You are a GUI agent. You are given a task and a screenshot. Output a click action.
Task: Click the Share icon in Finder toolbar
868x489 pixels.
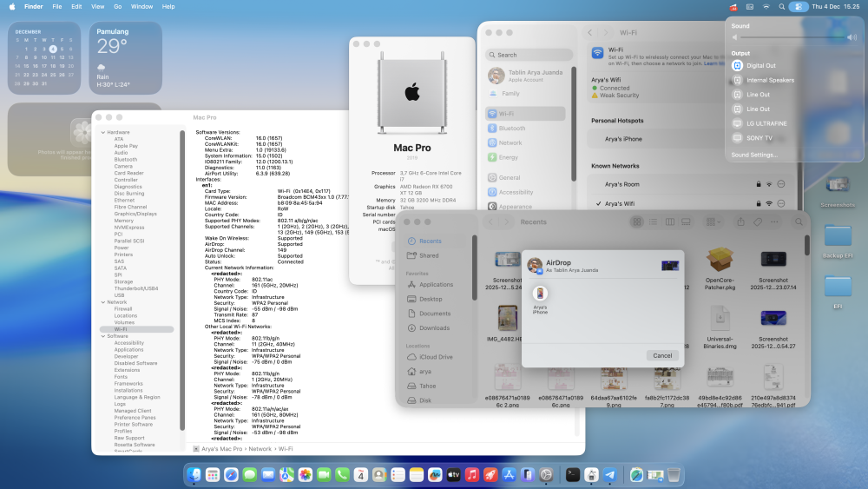[x=740, y=222]
